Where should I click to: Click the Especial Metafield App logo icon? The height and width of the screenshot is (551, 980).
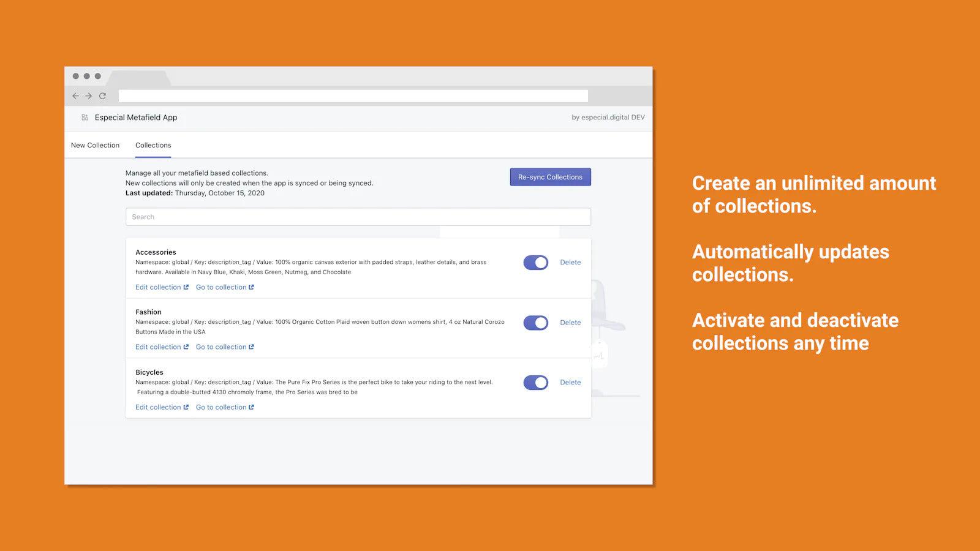click(x=83, y=117)
